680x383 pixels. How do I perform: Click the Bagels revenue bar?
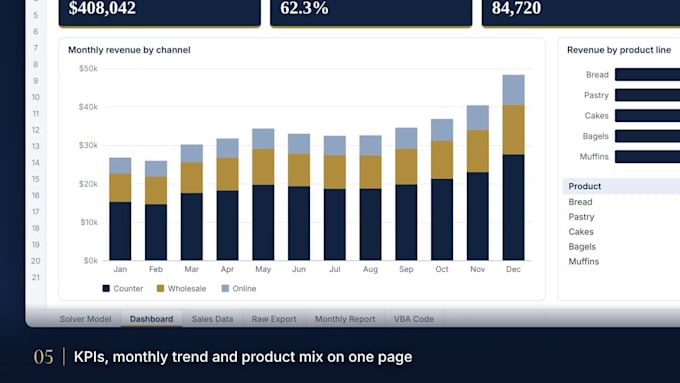pos(647,136)
